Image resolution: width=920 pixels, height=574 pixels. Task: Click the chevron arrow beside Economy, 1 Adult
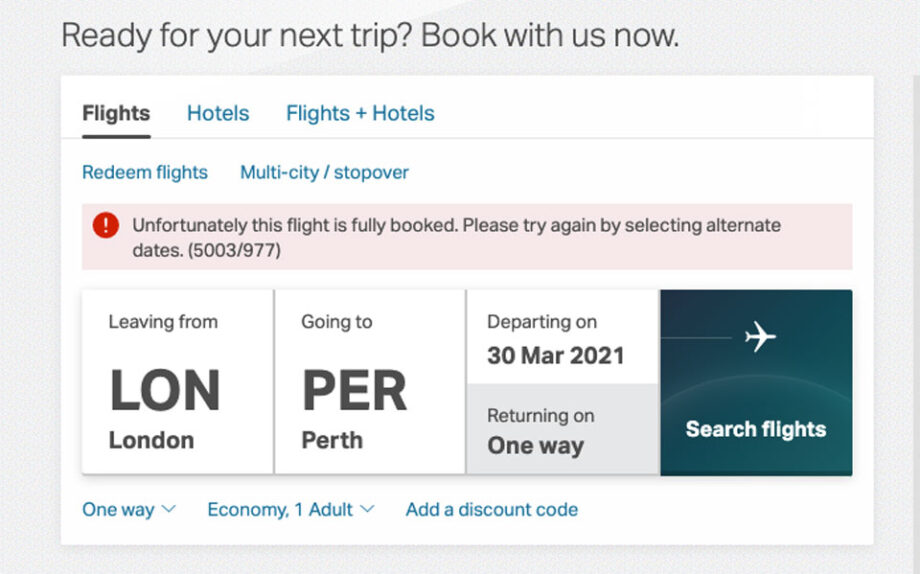(367, 509)
